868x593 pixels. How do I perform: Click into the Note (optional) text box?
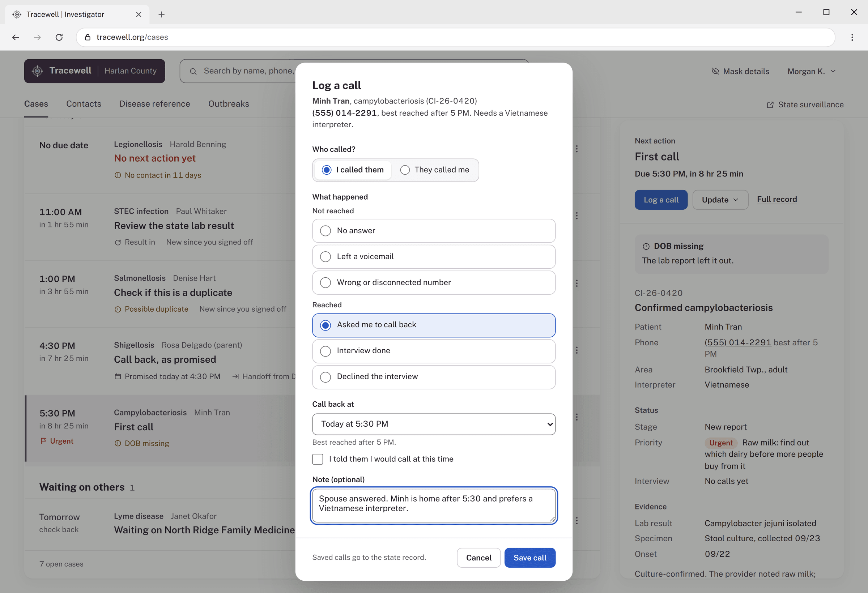[x=434, y=505]
